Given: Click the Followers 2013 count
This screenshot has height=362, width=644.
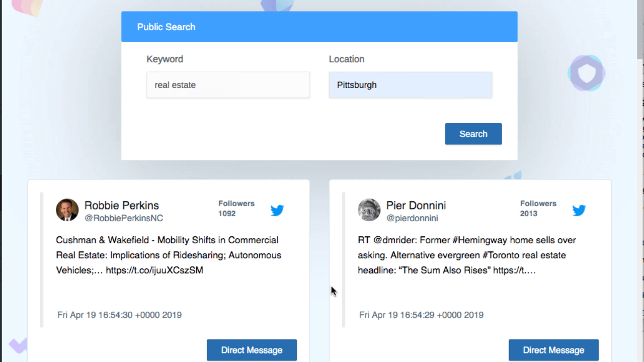Looking at the screenshot, I should (x=538, y=209).
